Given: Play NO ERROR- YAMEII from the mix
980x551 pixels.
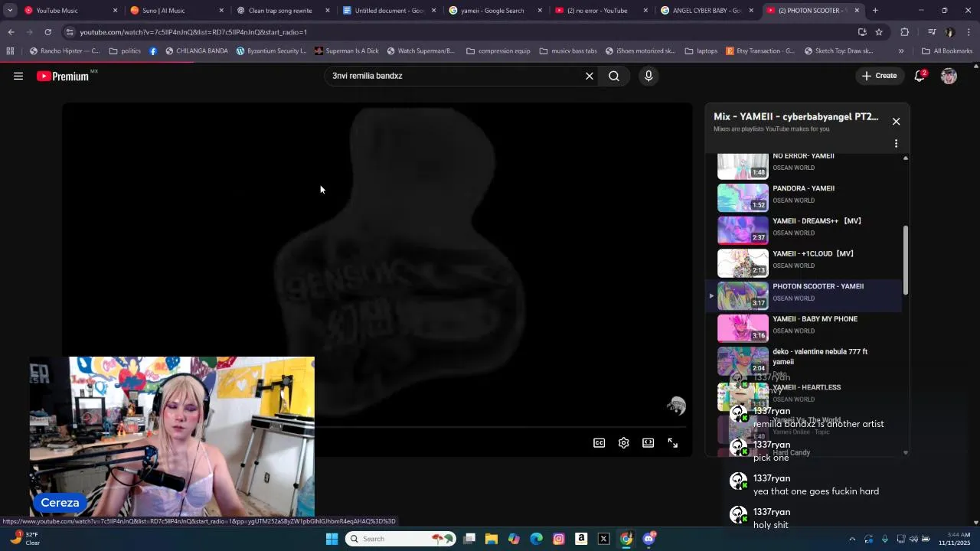Looking at the screenshot, I should 803,156.
